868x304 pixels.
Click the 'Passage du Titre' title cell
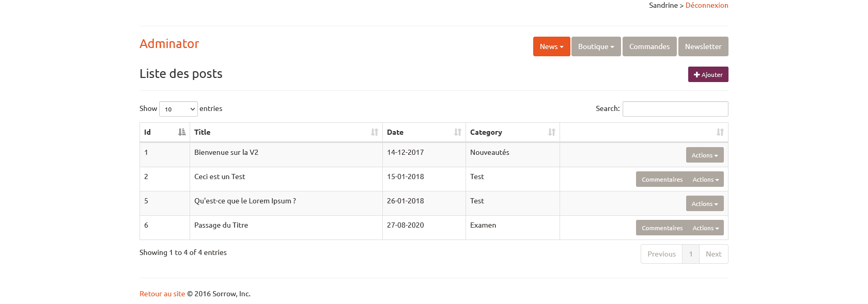coord(286,228)
